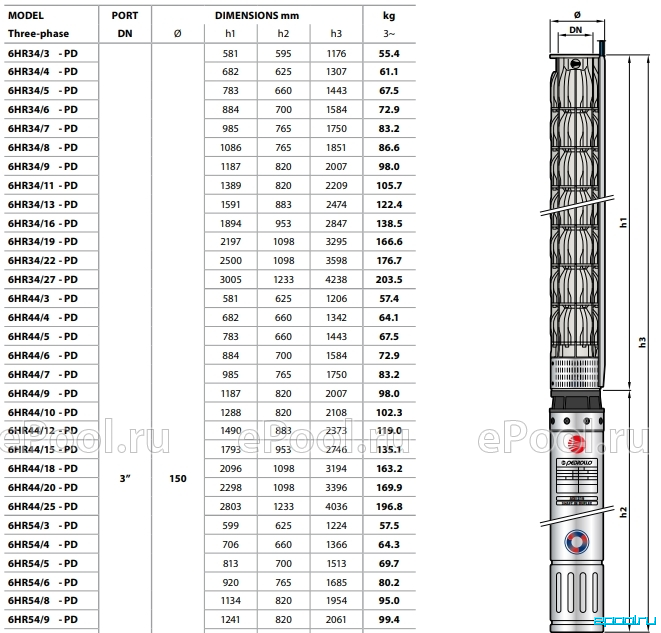
Task: Click h1 value 1288 for 6HR44/10
Action: [x=231, y=412]
